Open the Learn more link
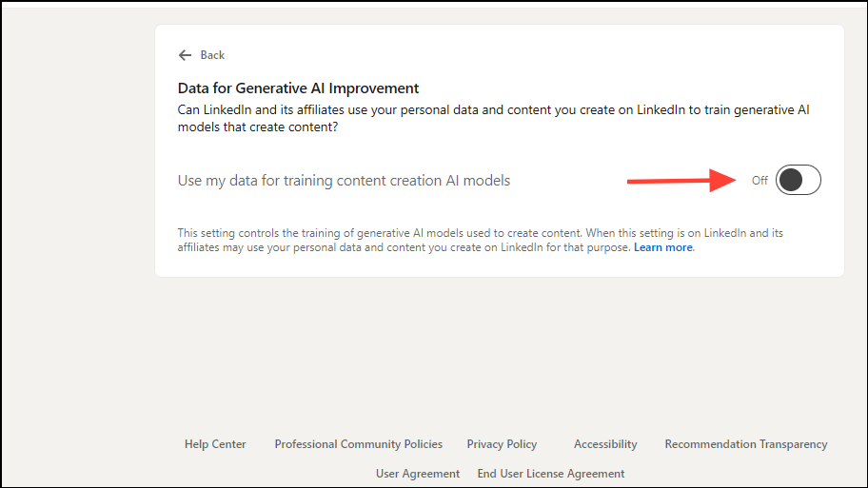Image resolution: width=868 pixels, height=488 pixels. click(x=662, y=247)
